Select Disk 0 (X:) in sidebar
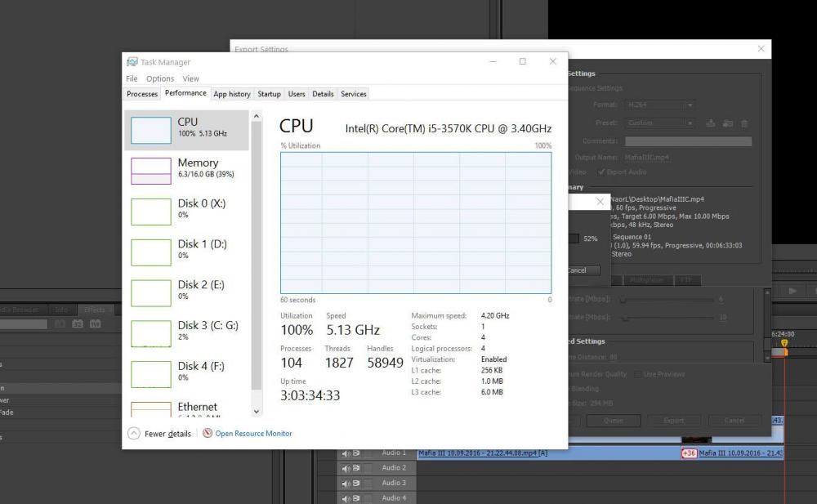 (186, 211)
